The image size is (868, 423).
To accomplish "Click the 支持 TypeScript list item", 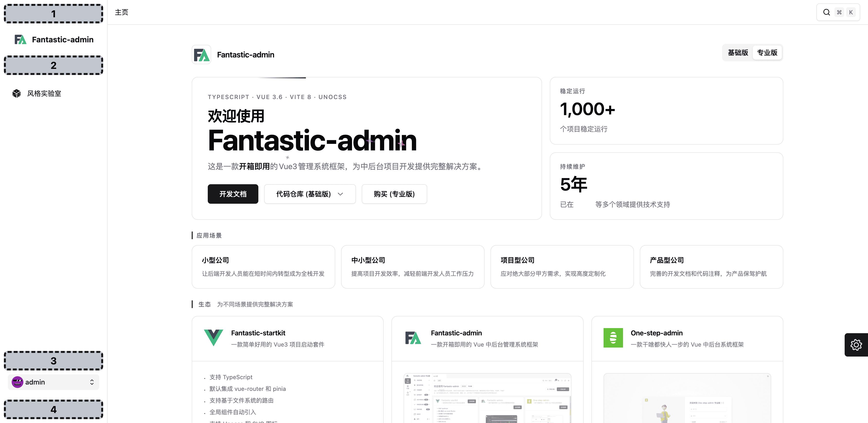I will (x=231, y=377).
